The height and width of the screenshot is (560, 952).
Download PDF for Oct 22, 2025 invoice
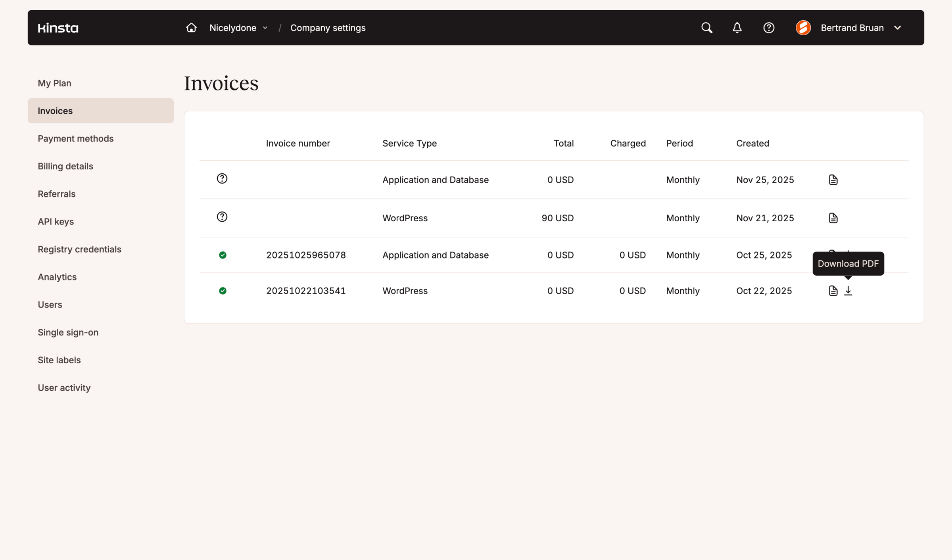(848, 291)
